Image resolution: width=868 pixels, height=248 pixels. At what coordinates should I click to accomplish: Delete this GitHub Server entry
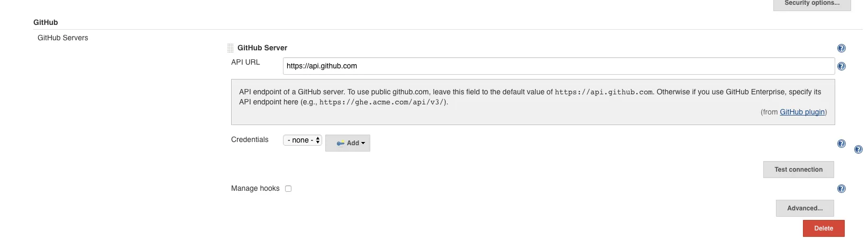[x=823, y=228]
